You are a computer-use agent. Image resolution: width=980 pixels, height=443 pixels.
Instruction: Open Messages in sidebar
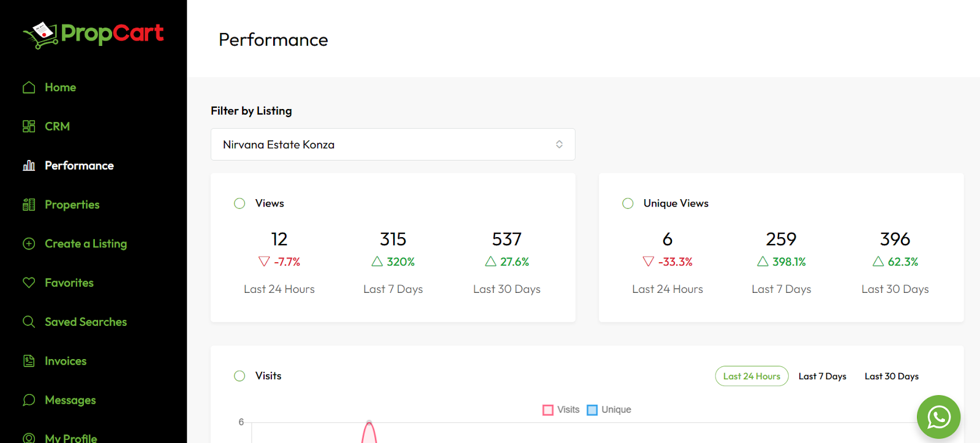point(70,400)
